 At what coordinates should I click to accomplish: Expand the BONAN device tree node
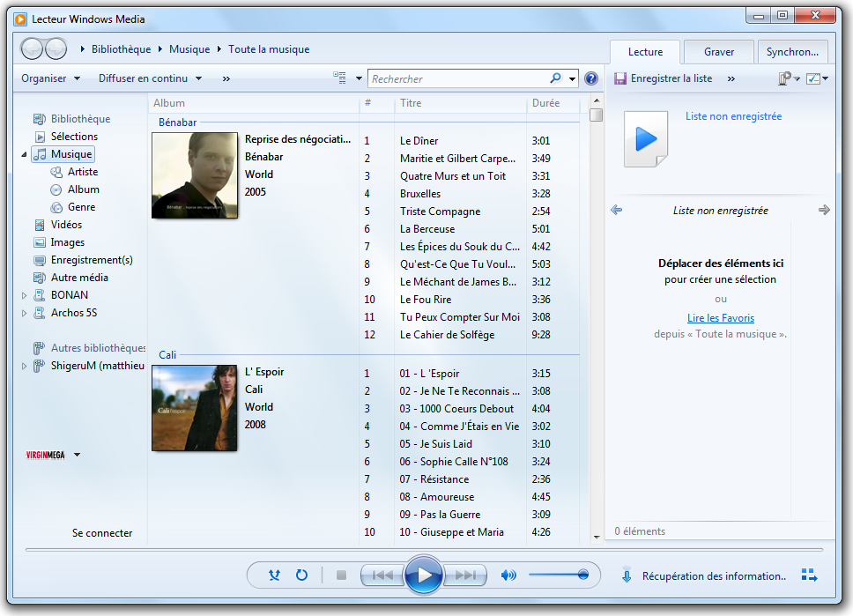(25, 295)
